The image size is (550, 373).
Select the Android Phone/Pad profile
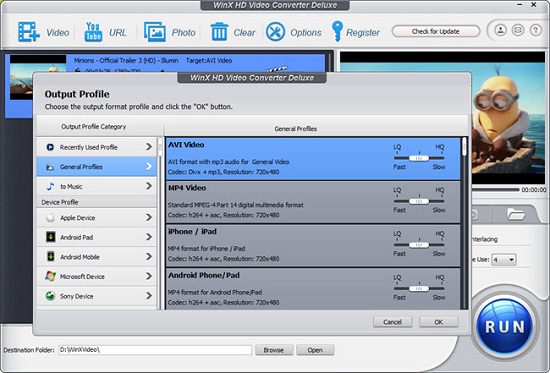coord(313,289)
